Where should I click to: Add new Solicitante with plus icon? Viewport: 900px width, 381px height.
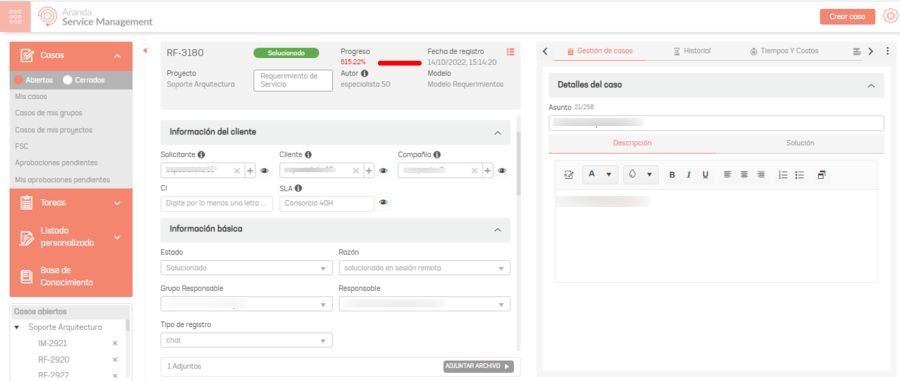click(251, 170)
